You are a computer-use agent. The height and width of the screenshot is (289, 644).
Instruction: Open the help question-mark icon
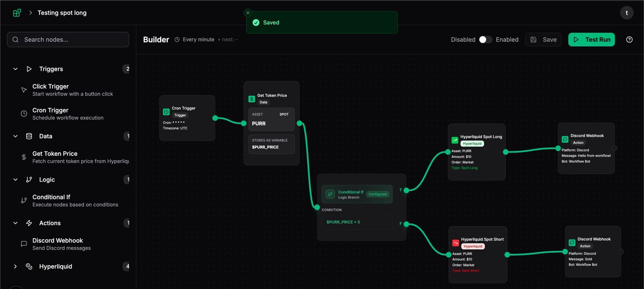point(630,39)
